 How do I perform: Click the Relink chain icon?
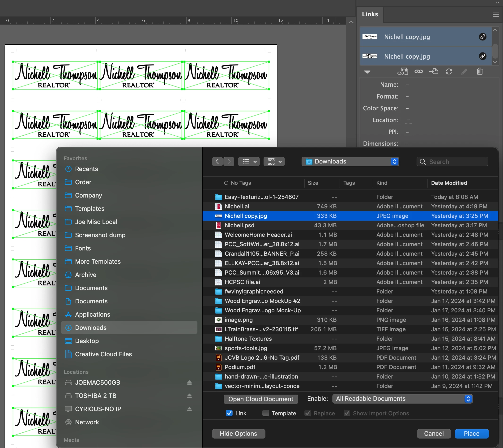coord(418,72)
